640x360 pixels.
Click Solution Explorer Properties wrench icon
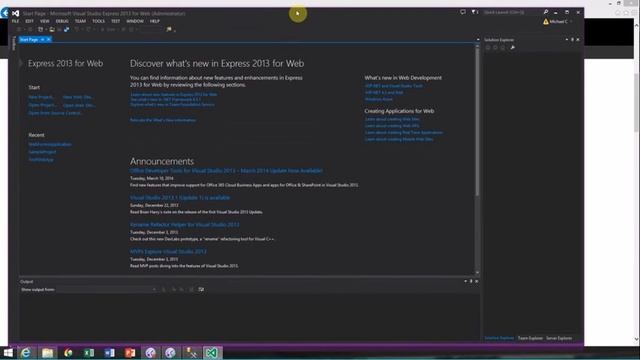[x=512, y=48]
